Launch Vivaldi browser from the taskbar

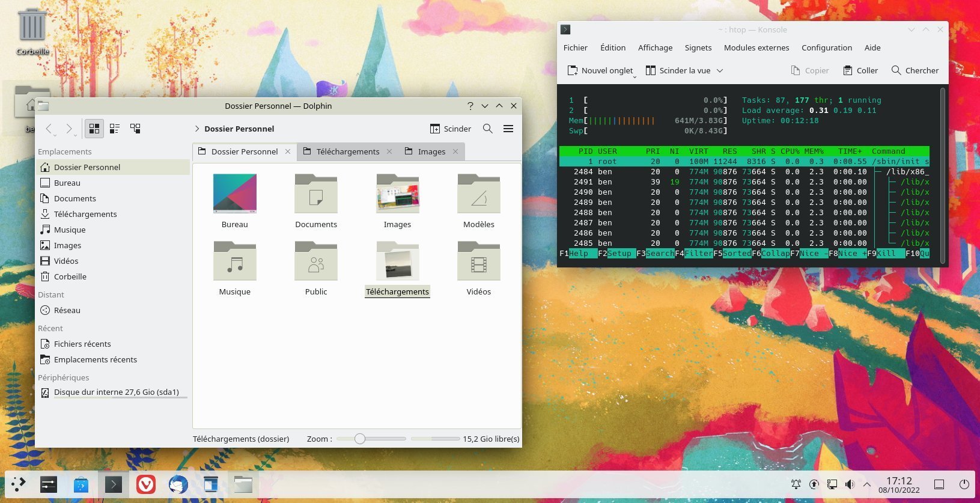145,484
